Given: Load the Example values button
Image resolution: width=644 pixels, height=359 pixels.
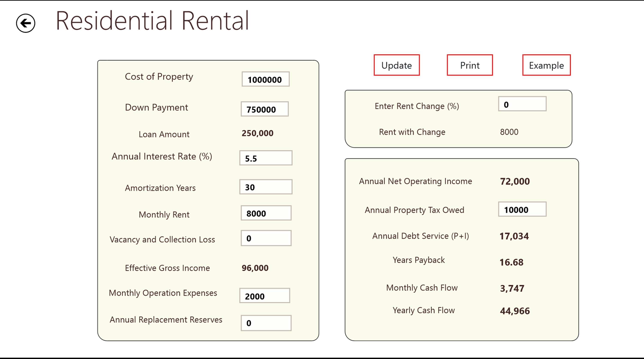Looking at the screenshot, I should 546,65.
